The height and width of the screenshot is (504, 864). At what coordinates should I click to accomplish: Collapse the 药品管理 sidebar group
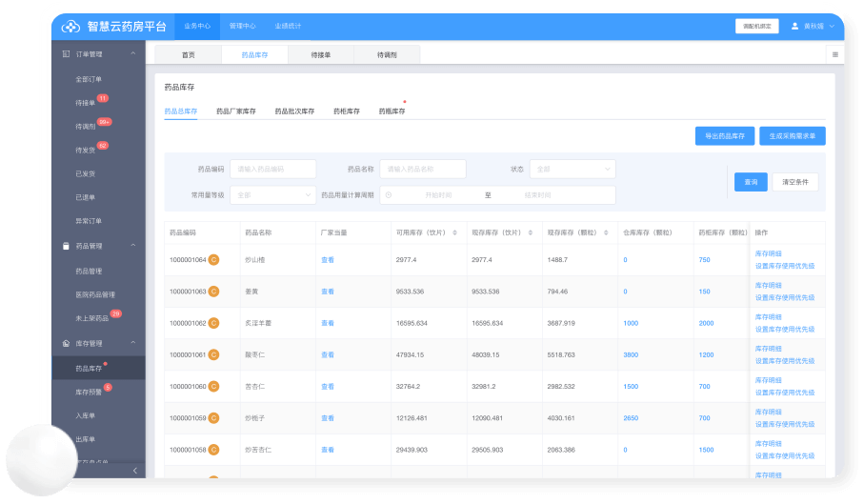[132, 245]
